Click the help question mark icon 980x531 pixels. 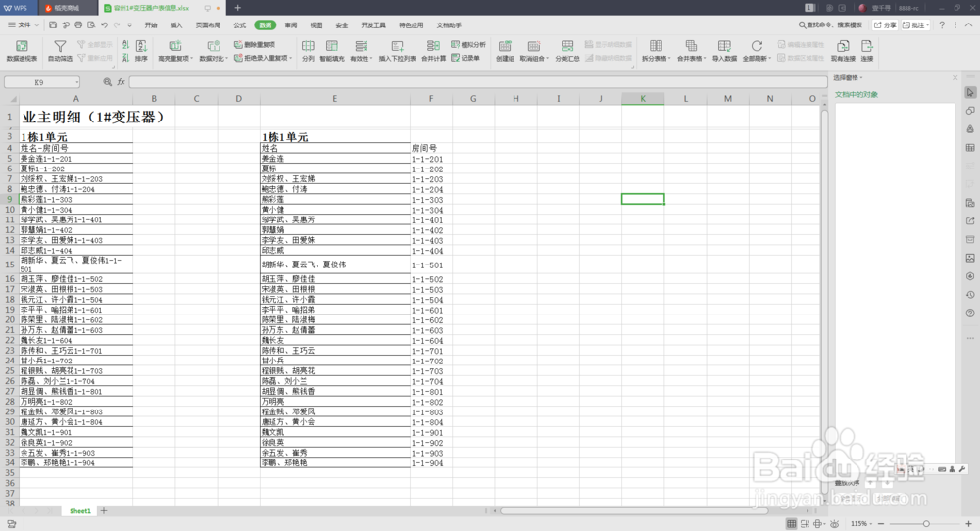(x=942, y=25)
